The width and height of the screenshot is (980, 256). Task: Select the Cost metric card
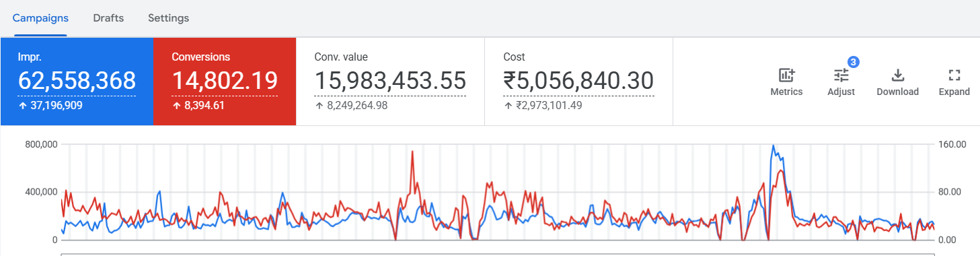tap(578, 82)
